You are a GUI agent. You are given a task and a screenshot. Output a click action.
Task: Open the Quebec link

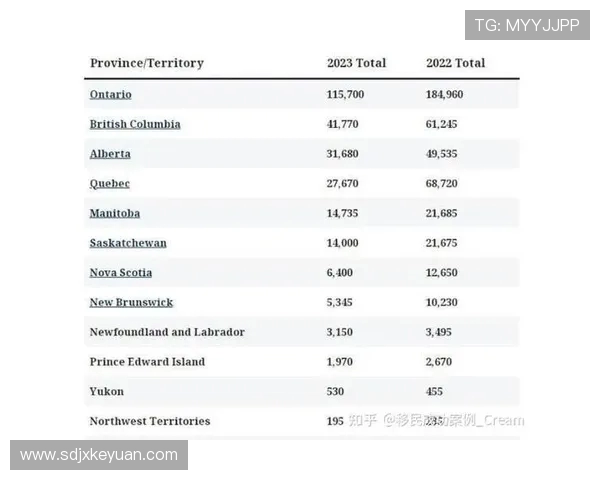click(x=109, y=184)
